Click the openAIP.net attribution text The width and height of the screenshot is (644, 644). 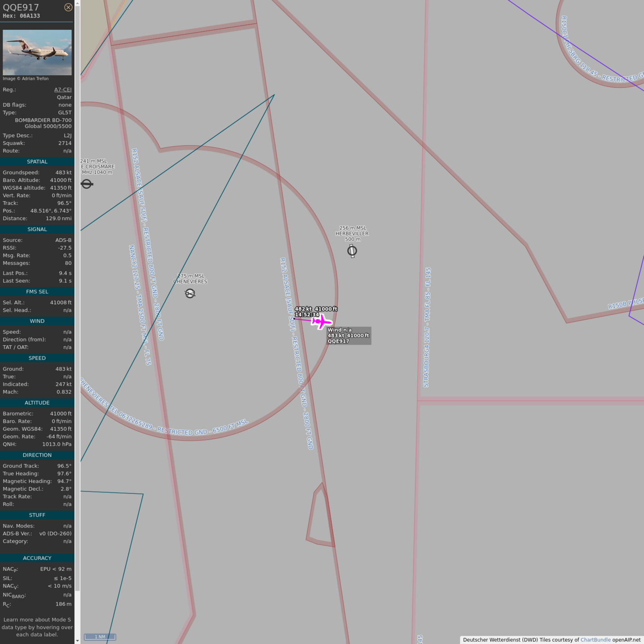coord(626,640)
